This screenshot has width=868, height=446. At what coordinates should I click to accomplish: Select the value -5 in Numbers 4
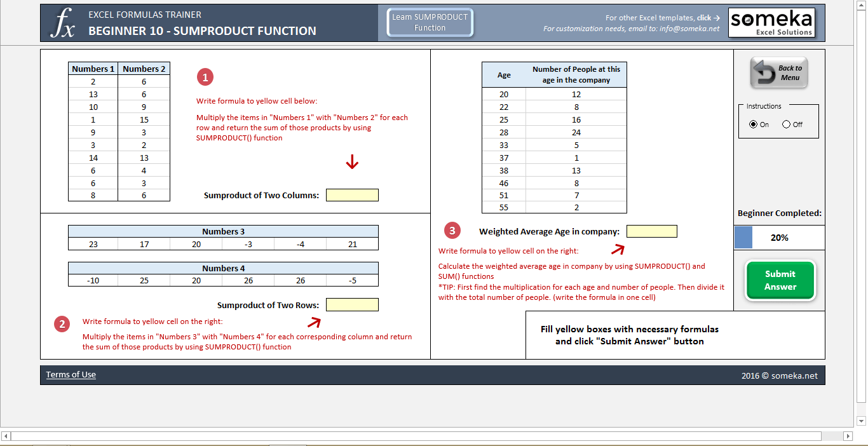tap(353, 281)
